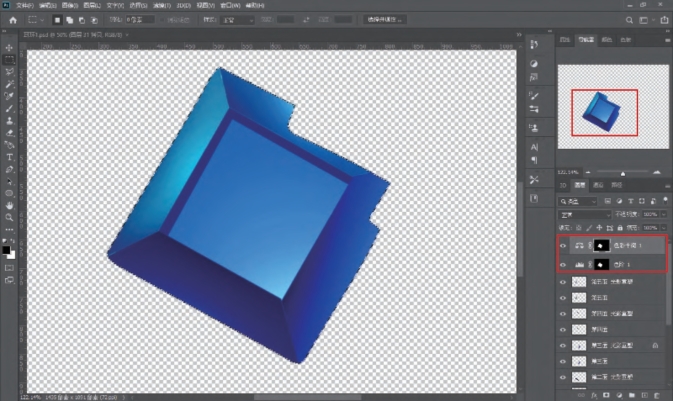Select the Brush tool

point(9,109)
